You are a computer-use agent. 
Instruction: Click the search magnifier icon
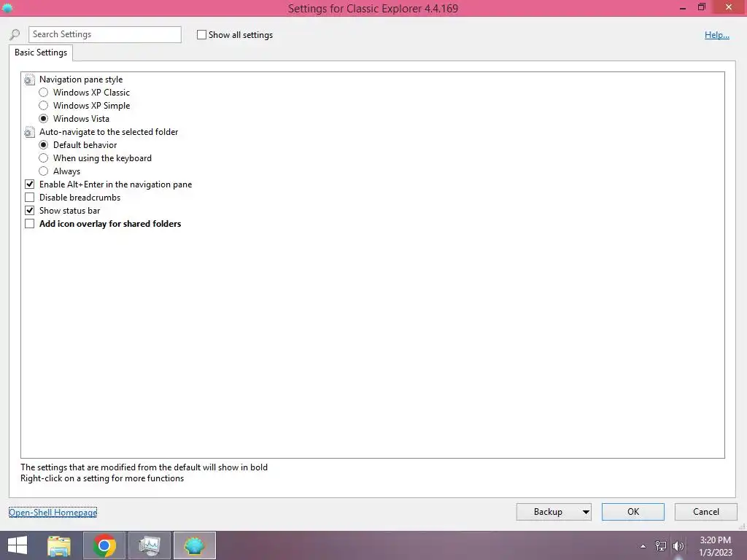15,35
